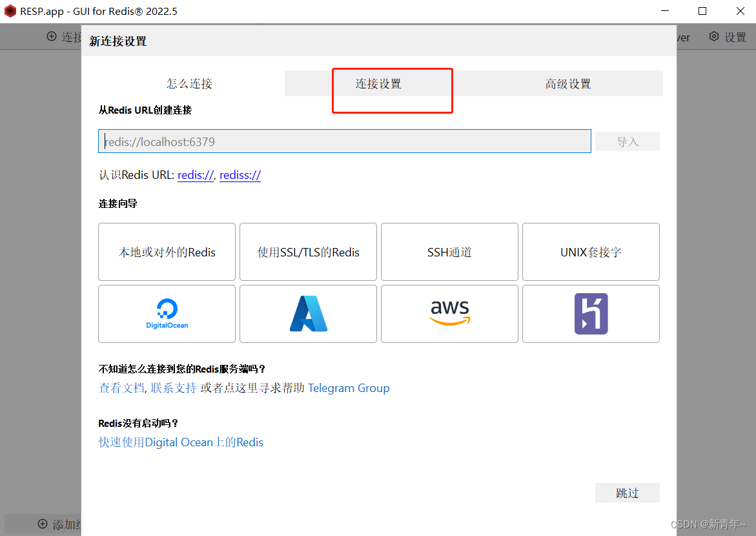Click the RESP.app logo in the title bar

(10, 10)
